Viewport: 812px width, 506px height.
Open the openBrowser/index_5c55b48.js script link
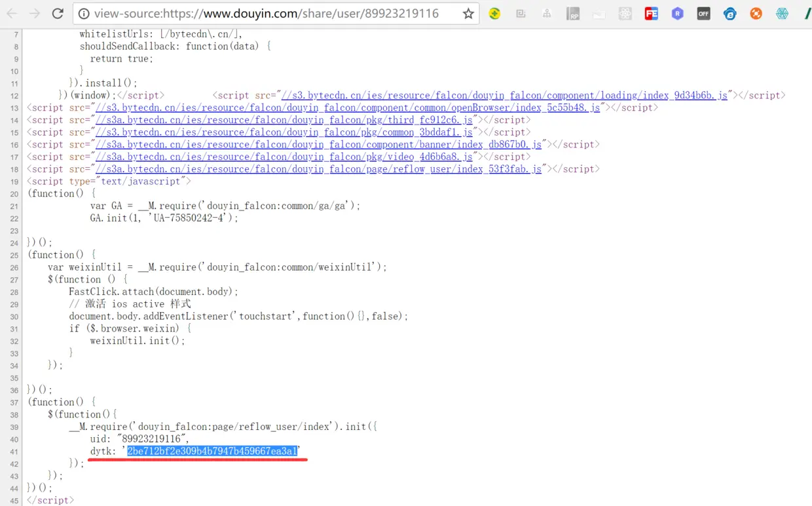[x=348, y=107]
